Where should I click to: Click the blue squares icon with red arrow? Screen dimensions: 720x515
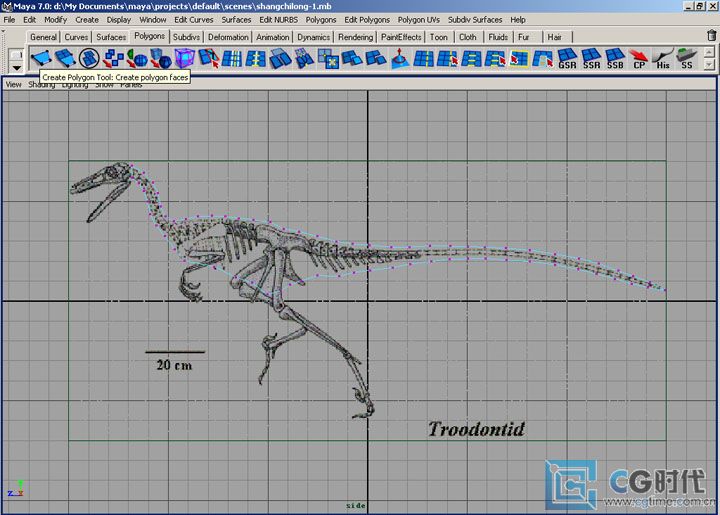coord(112,58)
